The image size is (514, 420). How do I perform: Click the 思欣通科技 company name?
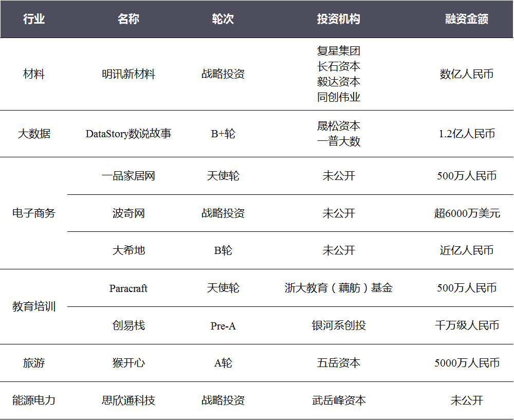pos(128,400)
